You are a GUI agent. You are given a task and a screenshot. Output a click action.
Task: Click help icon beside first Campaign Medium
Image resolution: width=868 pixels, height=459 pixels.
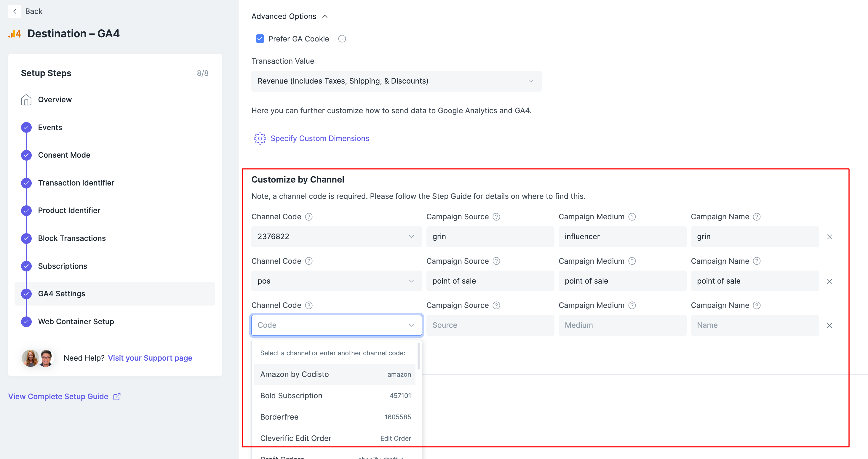(632, 217)
